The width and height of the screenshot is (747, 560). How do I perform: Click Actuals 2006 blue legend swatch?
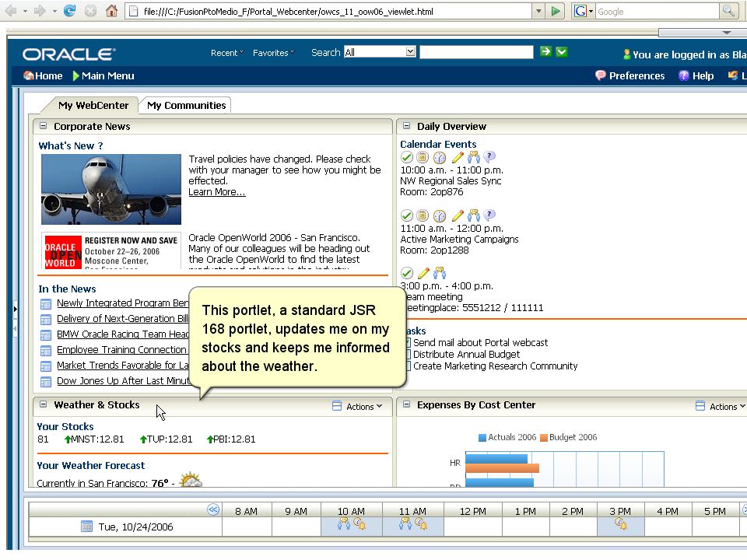pyautogui.click(x=482, y=438)
